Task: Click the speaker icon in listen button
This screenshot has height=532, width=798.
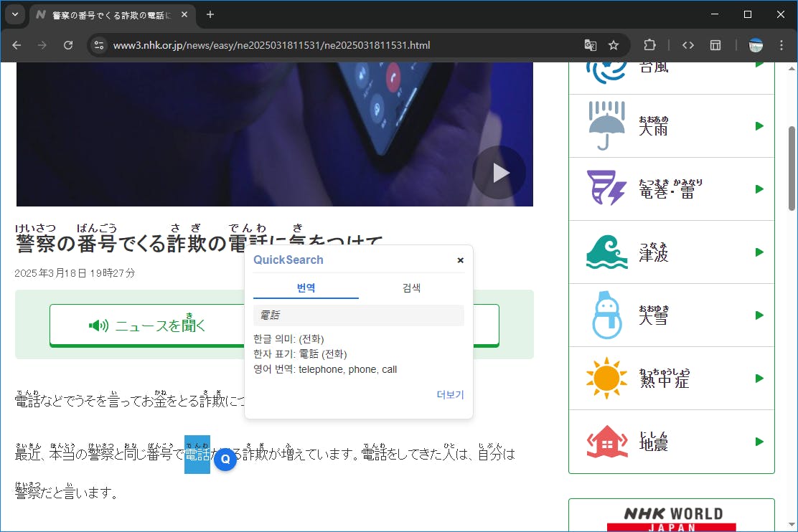Action: point(99,326)
